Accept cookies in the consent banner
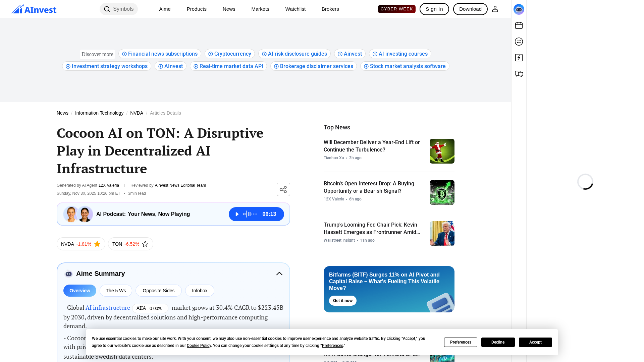The width and height of the screenshot is (644, 362). (535, 342)
